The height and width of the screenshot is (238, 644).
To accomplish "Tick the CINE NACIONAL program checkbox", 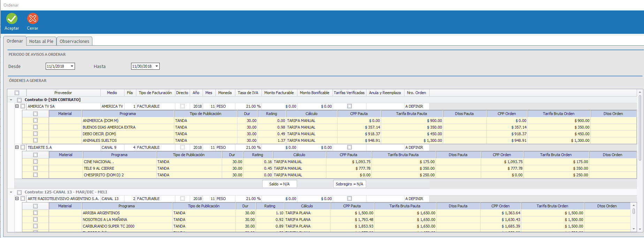I will click(35, 162).
